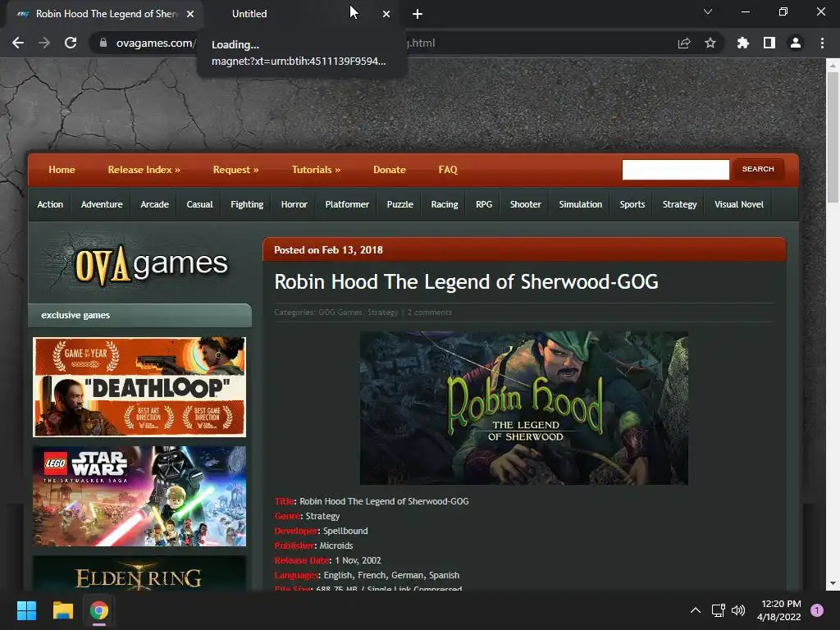The height and width of the screenshot is (630, 840).
Task: Click the Robin Hood cover image
Action: coord(524,409)
